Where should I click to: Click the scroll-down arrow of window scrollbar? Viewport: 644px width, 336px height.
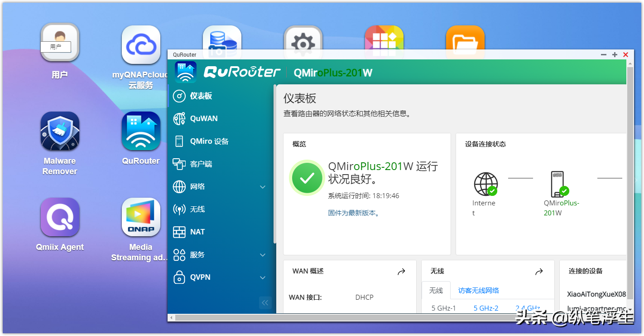[630, 310]
